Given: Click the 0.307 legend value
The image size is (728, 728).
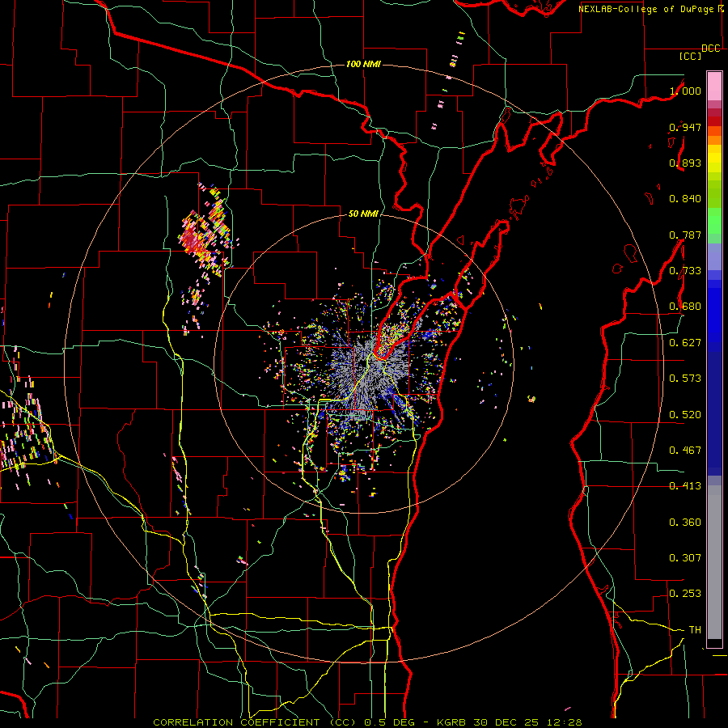Looking at the screenshot, I should (x=685, y=558).
